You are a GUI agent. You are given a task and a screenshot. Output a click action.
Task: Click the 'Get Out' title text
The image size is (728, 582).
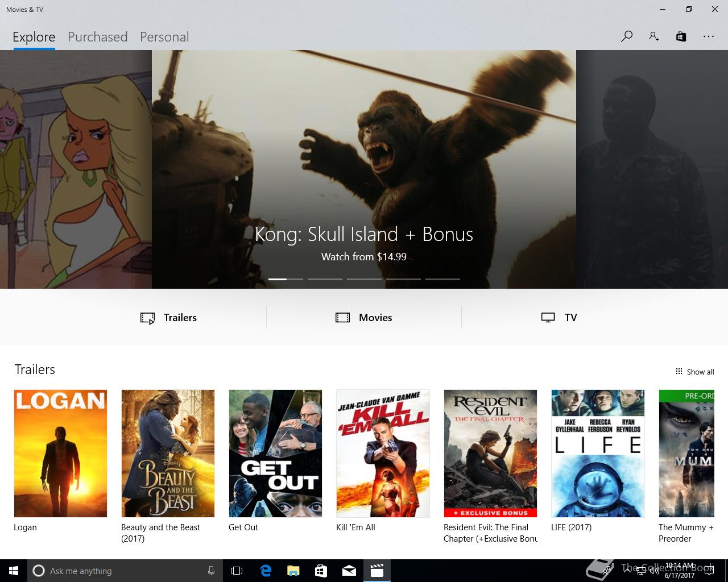click(243, 527)
